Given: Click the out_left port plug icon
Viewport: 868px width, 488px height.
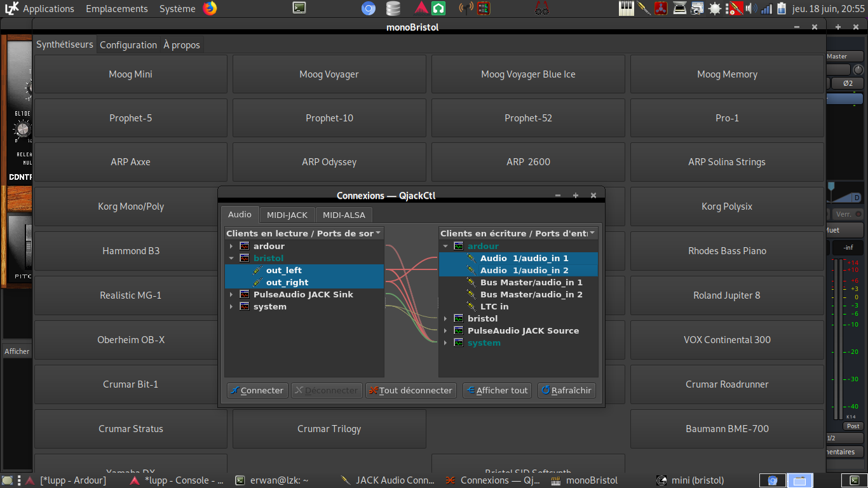Looking at the screenshot, I should [x=257, y=271].
